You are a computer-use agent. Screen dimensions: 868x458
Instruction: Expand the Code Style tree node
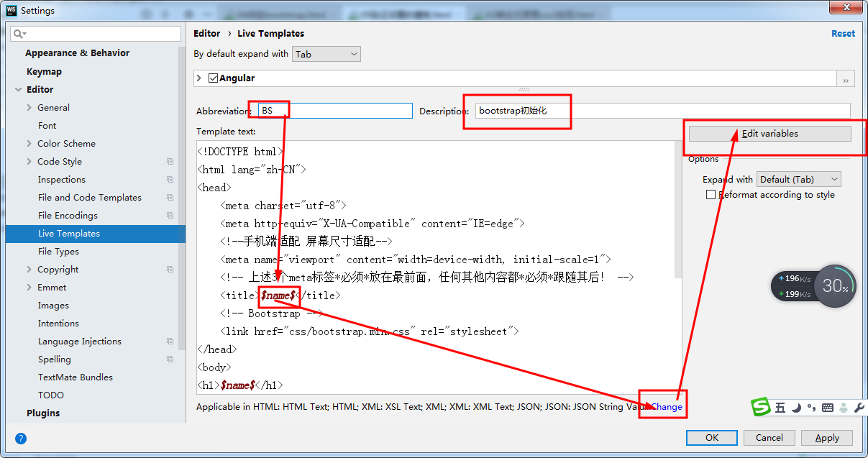[x=29, y=162]
